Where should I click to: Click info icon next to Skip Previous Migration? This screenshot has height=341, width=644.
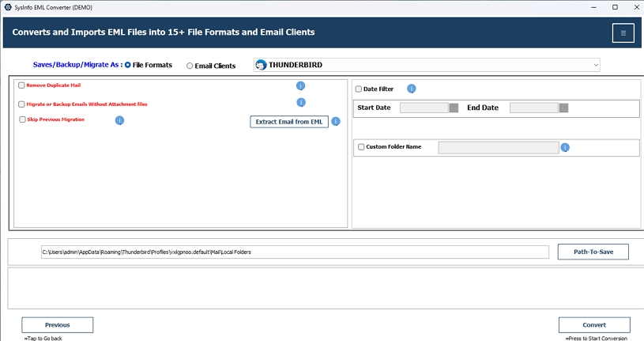coord(119,120)
